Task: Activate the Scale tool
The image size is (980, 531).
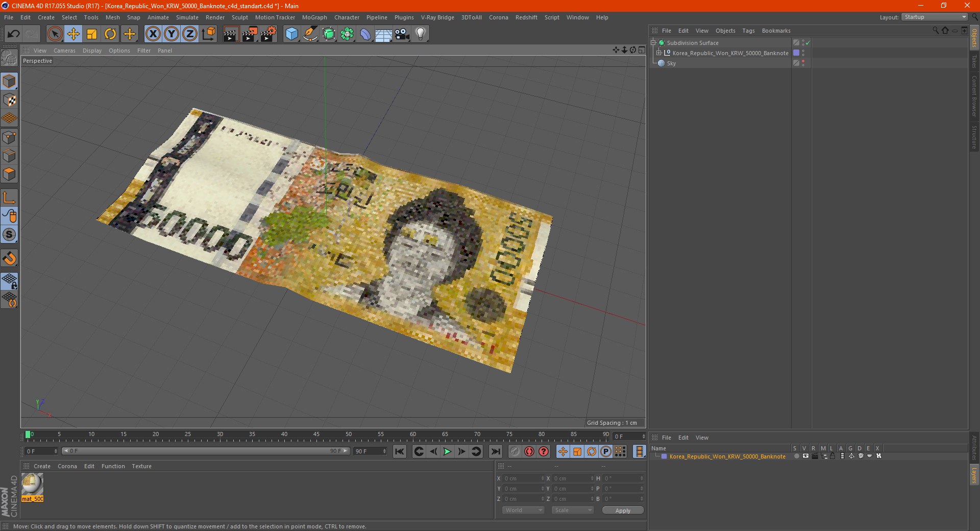Action: (92, 34)
